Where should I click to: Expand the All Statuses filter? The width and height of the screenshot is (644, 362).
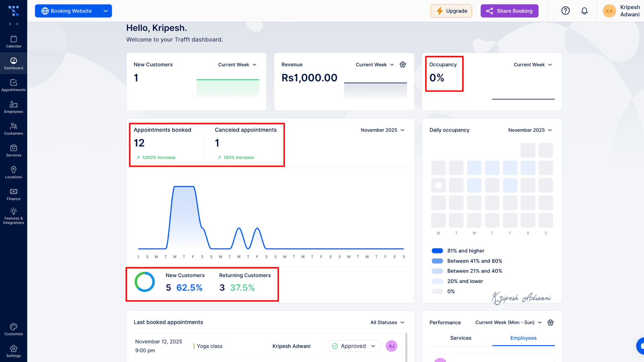point(387,322)
